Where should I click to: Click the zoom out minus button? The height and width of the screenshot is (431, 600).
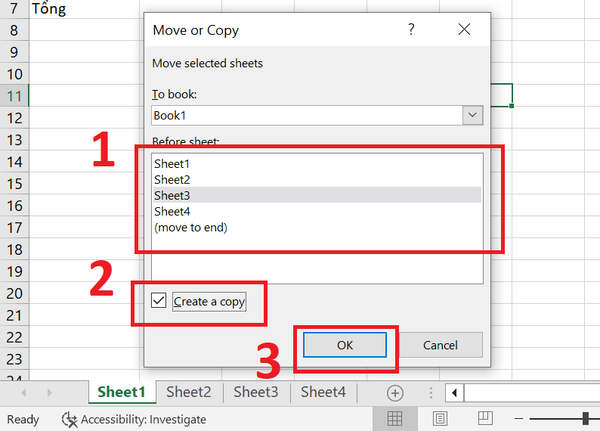(x=519, y=419)
